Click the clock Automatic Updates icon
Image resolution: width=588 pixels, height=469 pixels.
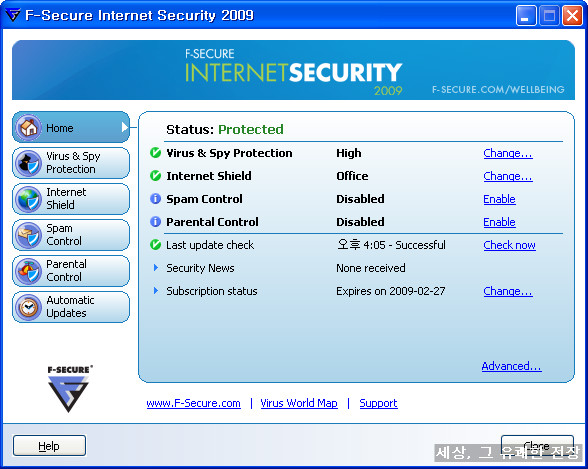(x=28, y=307)
